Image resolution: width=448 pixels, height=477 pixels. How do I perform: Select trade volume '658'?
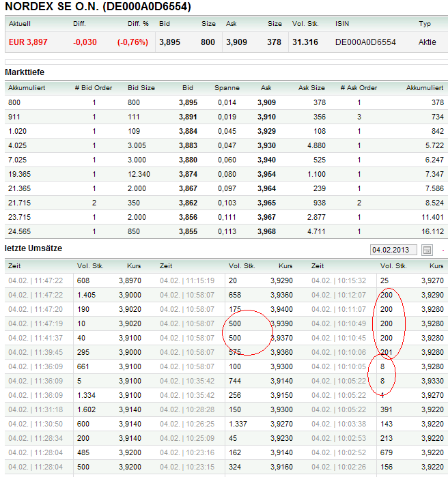[235, 295]
